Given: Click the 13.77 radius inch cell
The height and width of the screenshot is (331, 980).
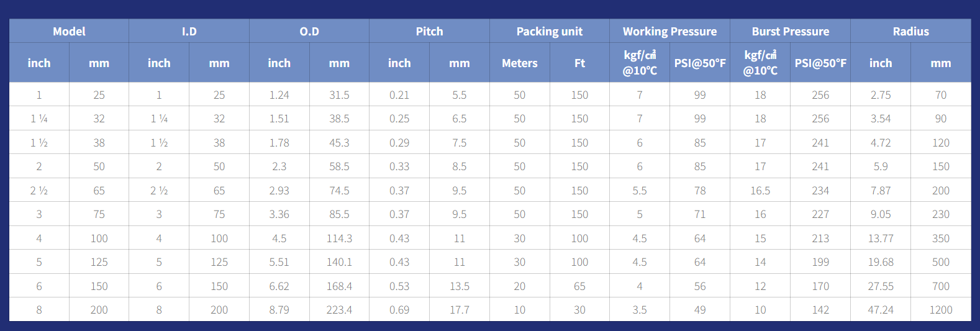Looking at the screenshot, I should point(881,238).
